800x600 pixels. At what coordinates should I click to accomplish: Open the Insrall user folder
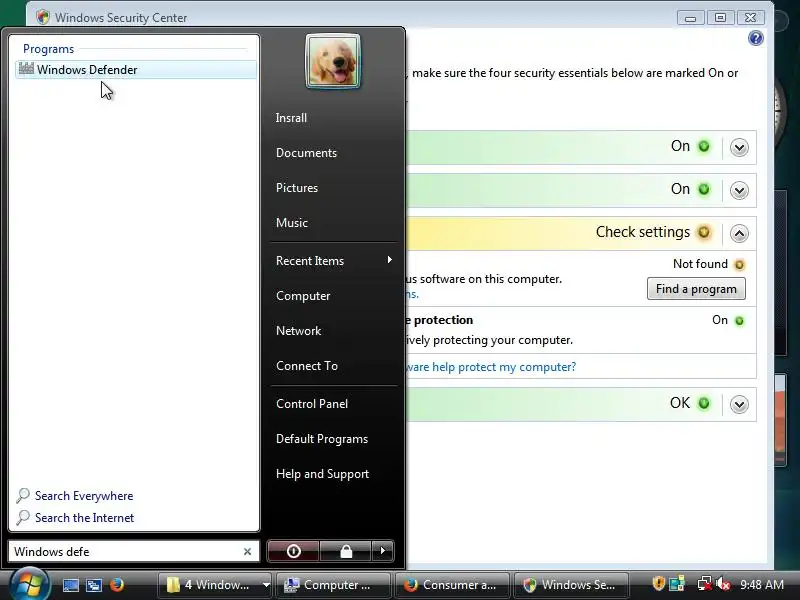tap(291, 118)
